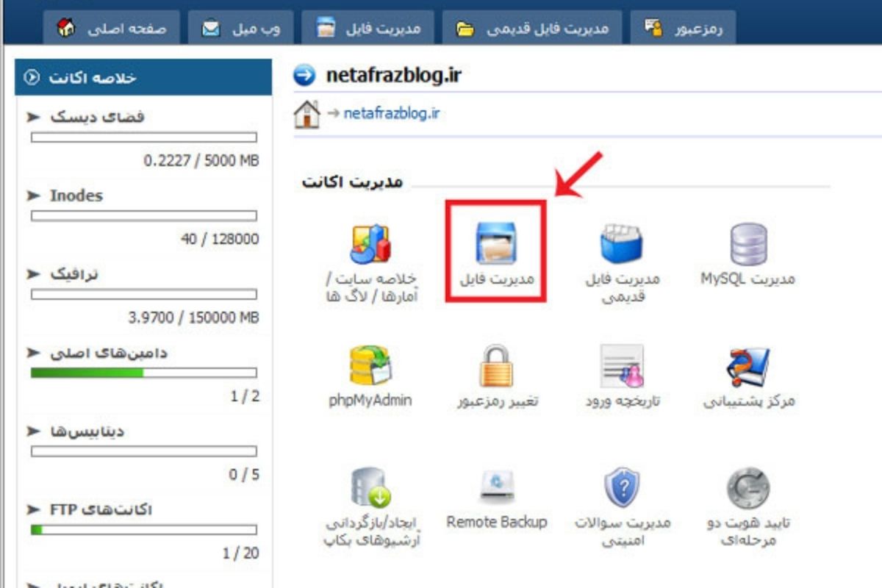
Task: Open two-factor authentication (تایید هویت دو مرحله‌ای)
Action: 745,489
